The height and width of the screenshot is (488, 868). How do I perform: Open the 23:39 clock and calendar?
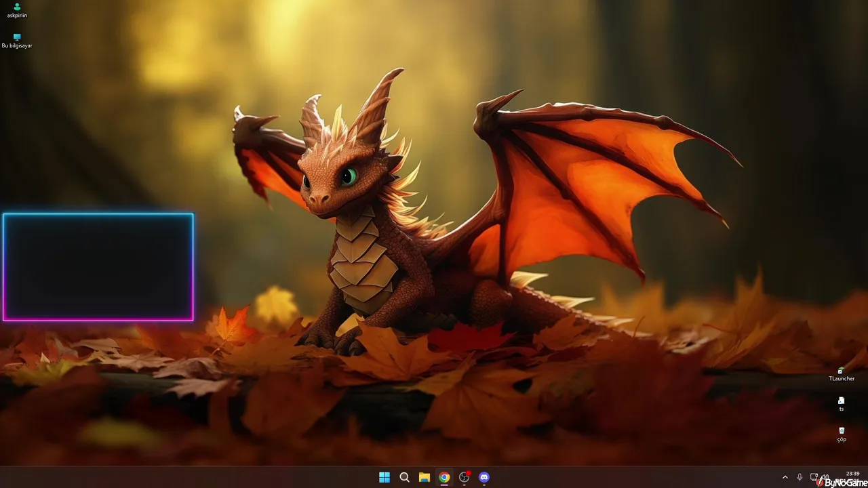pyautogui.click(x=852, y=477)
